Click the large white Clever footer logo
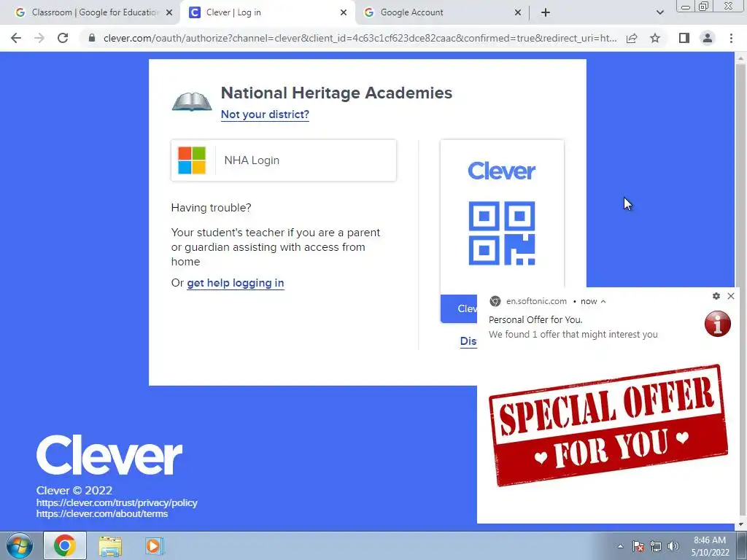This screenshot has height=560, width=747. coord(109,455)
